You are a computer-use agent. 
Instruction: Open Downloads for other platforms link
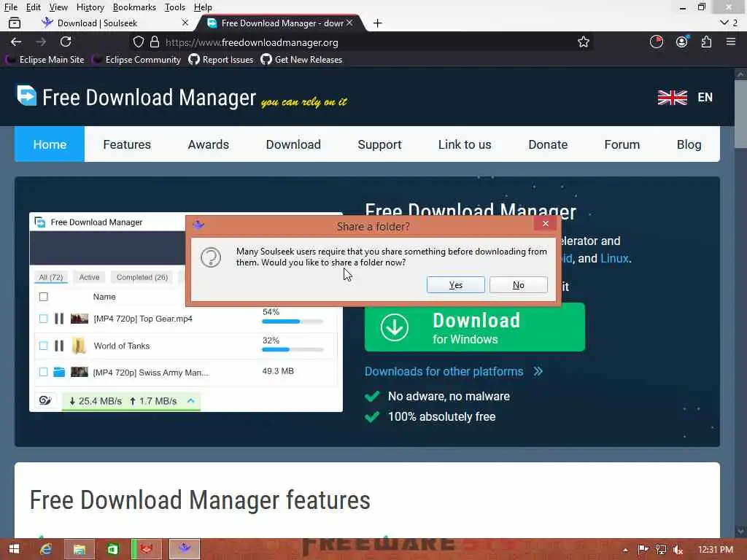454,371
